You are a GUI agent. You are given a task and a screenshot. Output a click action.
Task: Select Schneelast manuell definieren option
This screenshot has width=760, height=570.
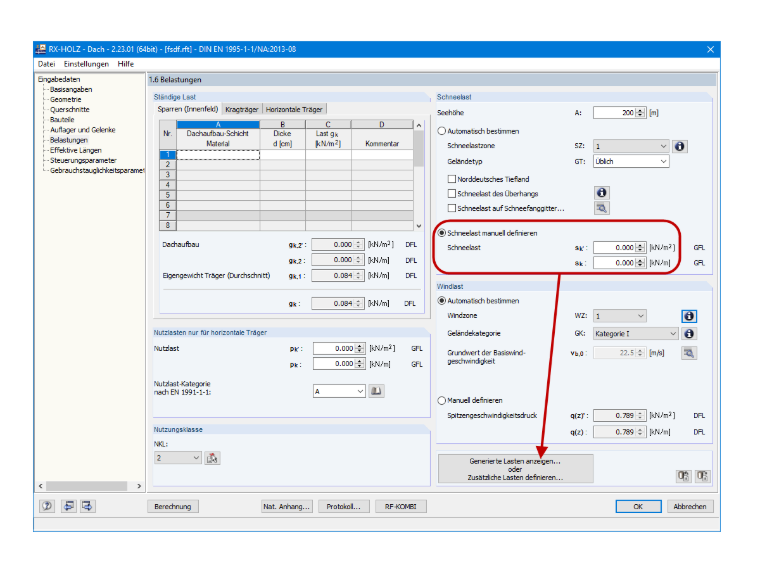point(442,233)
